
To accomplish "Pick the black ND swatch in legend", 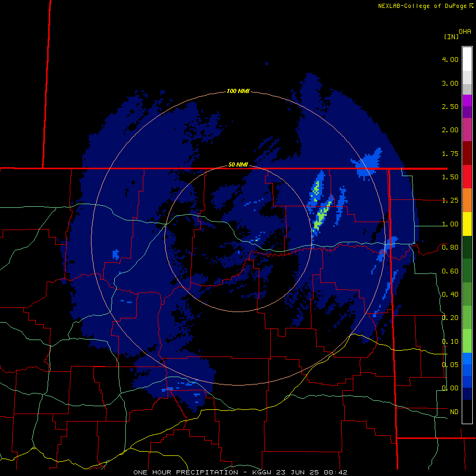I will 467,411.
